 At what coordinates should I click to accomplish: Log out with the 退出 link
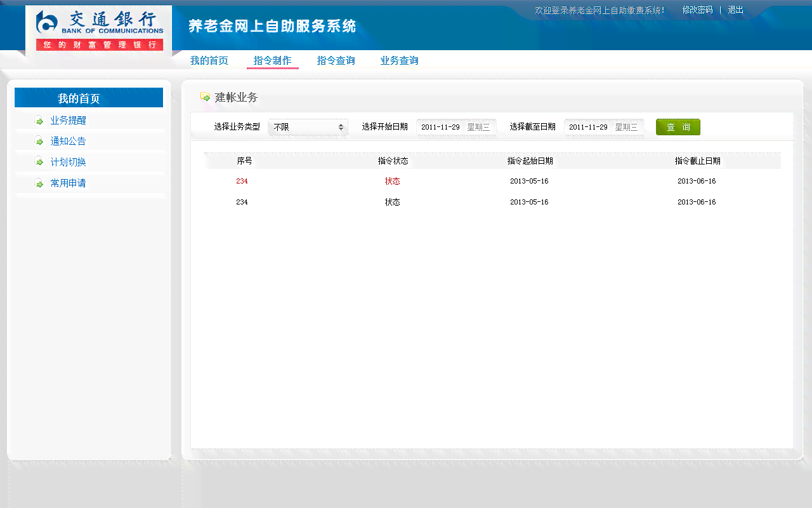(736, 10)
